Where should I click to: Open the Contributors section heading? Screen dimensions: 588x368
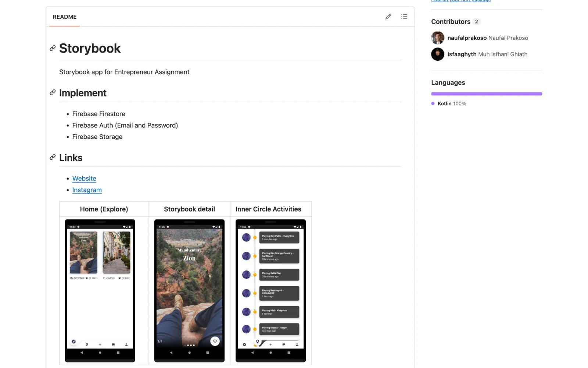(451, 22)
